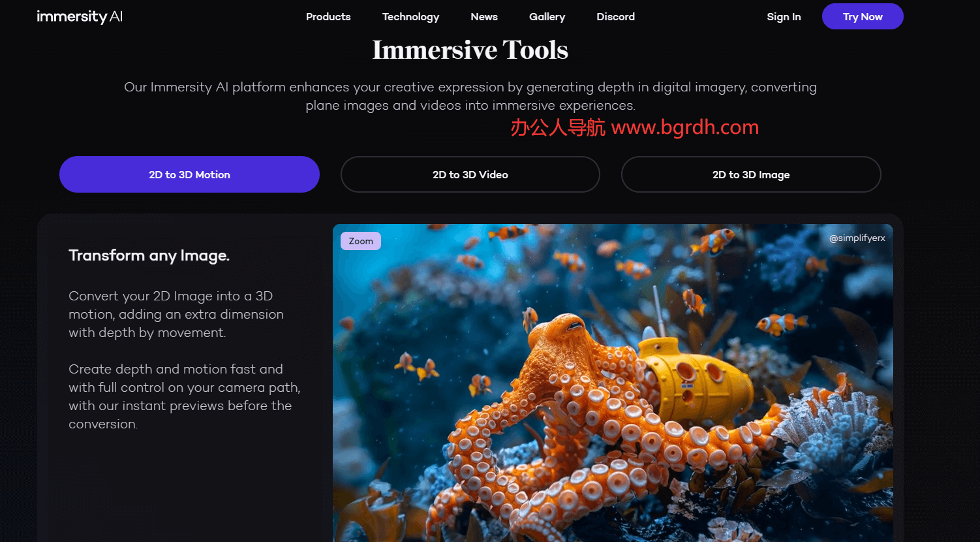The image size is (980, 542).
Task: Click the Immersity AI logo
Action: coord(80,16)
